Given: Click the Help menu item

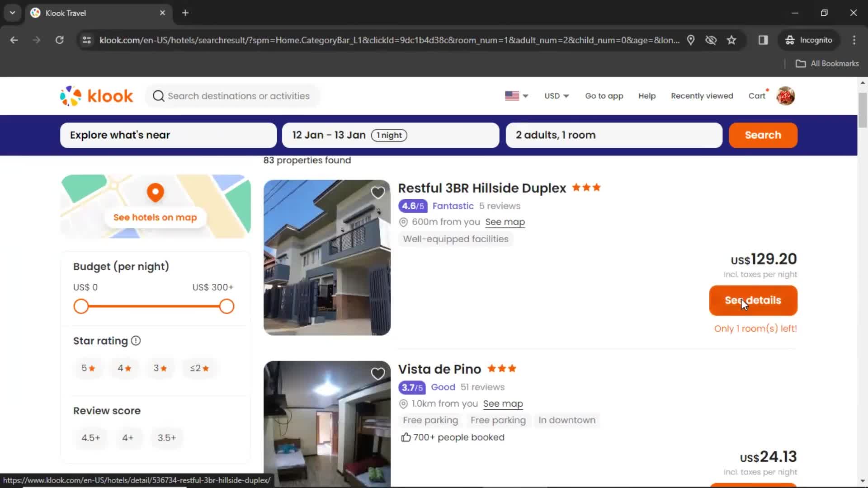Looking at the screenshot, I should (x=647, y=95).
